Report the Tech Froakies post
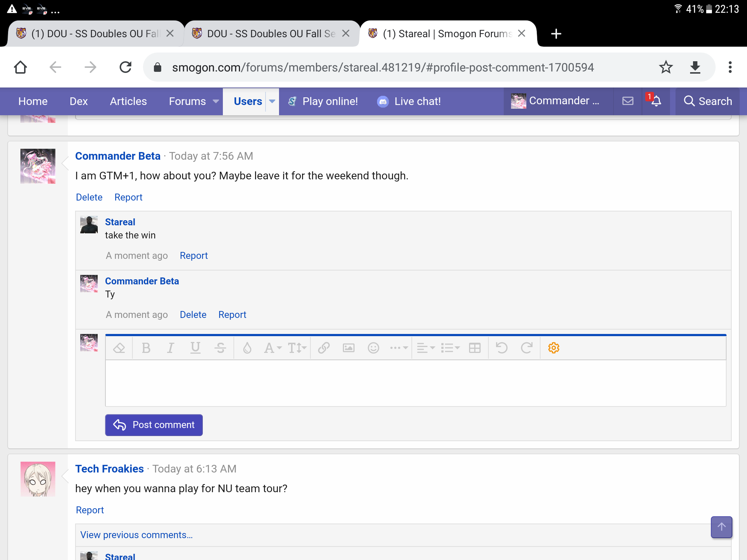This screenshot has height=560, width=747. [x=90, y=510]
